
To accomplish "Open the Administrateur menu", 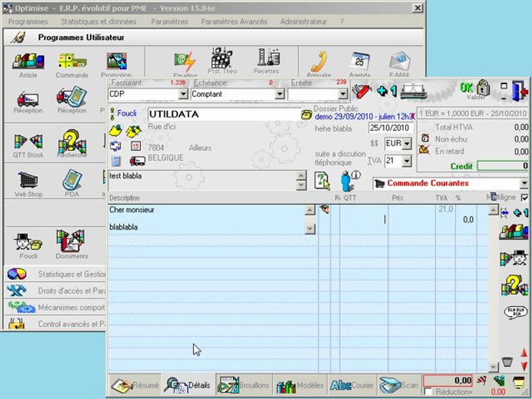I will [303, 22].
